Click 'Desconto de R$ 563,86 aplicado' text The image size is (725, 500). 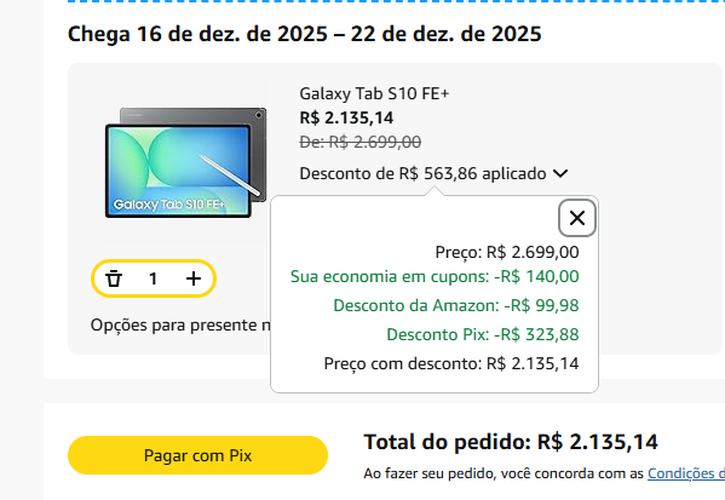coord(422,174)
